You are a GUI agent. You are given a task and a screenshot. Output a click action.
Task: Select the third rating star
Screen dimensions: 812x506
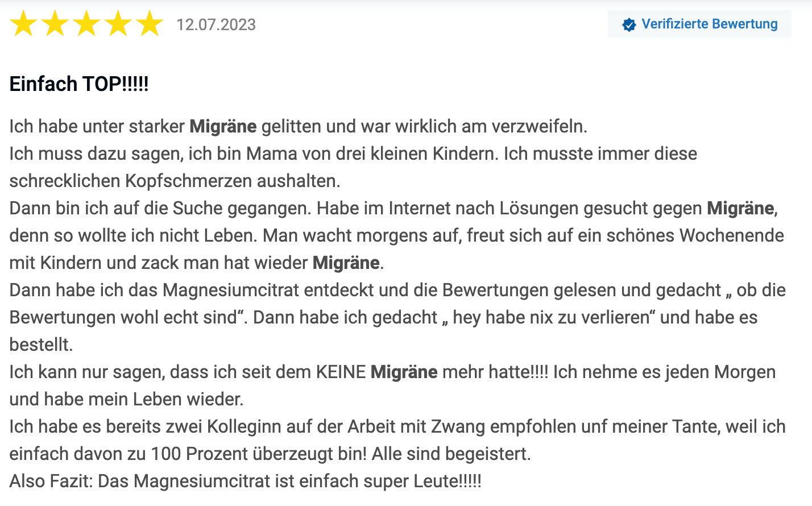(87, 24)
